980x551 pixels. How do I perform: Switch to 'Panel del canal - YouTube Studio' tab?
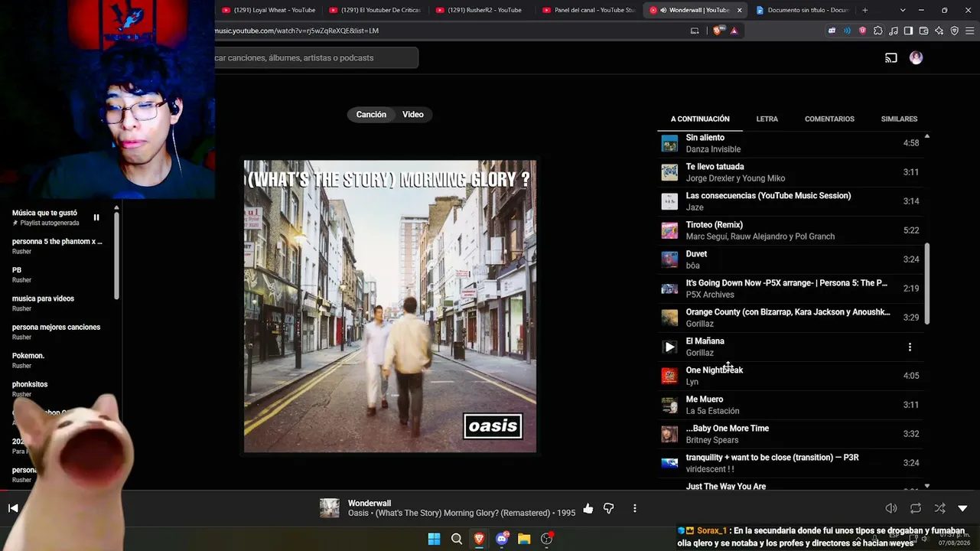(x=589, y=10)
